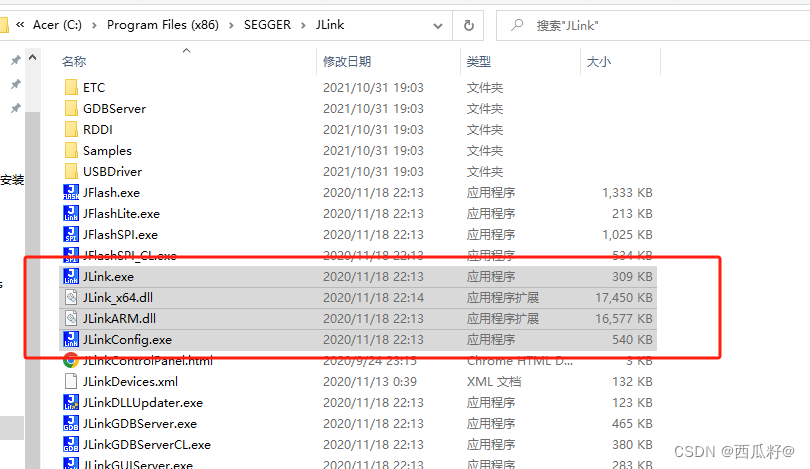This screenshot has width=810, height=469.
Task: Click the JLinkDevices.xml document icon
Action: [71, 382]
